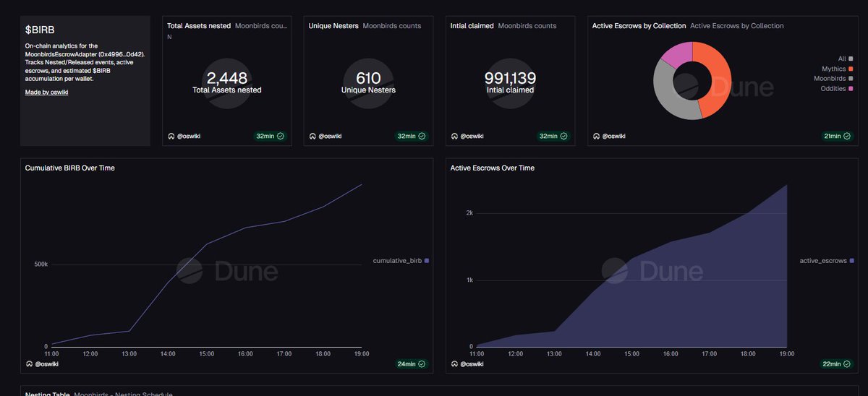Click checkmark icon on Total Assets nested 32min badge

[x=280, y=136]
